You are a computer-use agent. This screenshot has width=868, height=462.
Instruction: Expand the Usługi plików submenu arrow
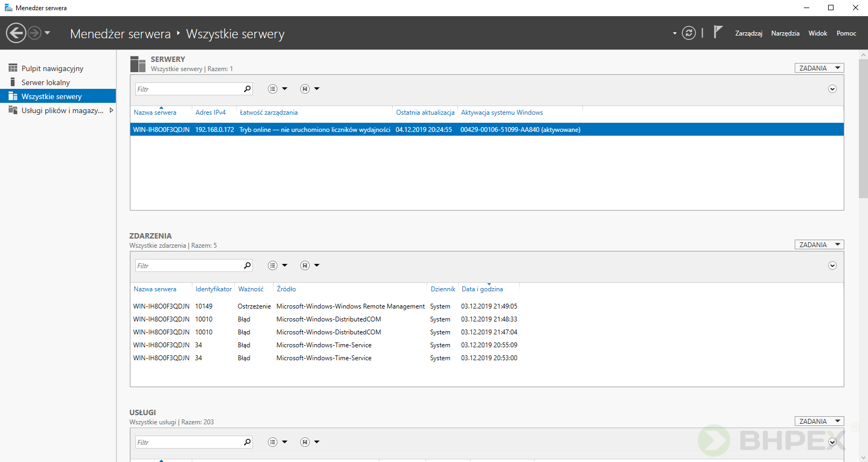tap(111, 110)
